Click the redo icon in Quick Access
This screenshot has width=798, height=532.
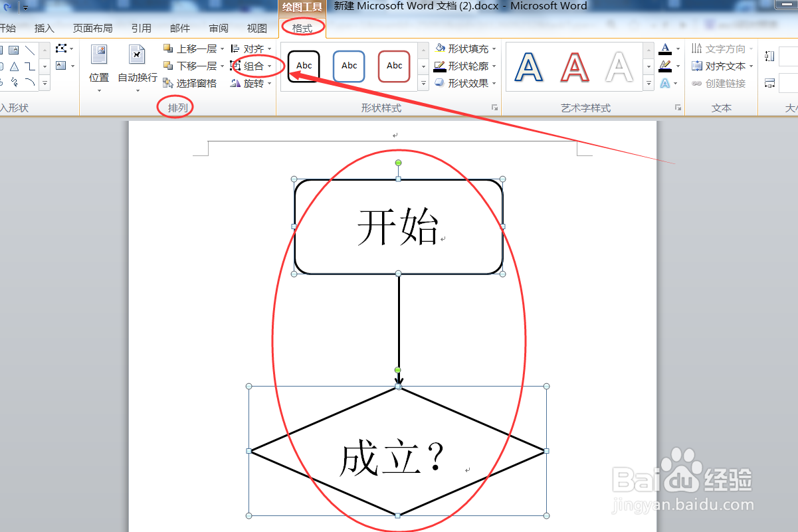8,7
